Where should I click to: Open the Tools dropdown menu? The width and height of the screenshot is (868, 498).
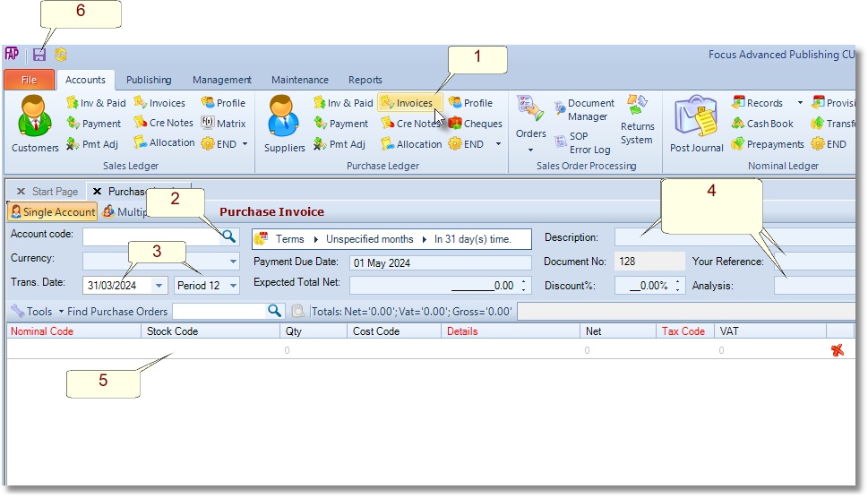[37, 311]
